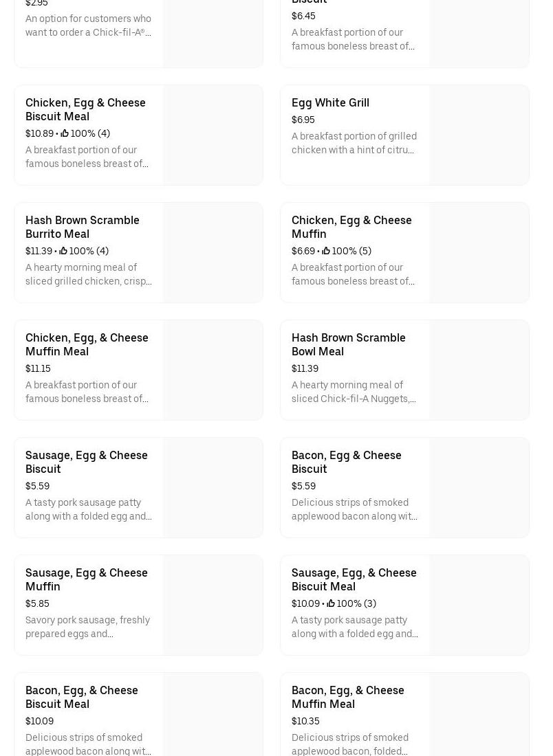The width and height of the screenshot is (553, 756).
Task: Click Hash Brown Scramble Burrito Meal image
Action: 213,253
